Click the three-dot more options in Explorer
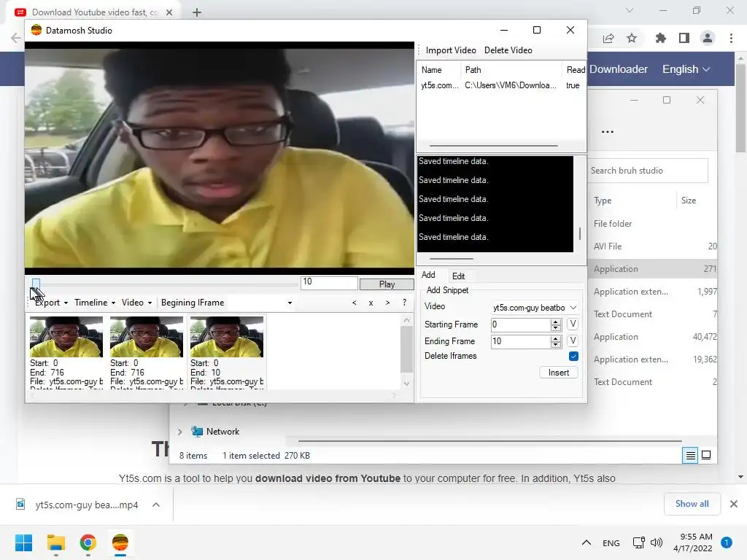 pos(608,132)
